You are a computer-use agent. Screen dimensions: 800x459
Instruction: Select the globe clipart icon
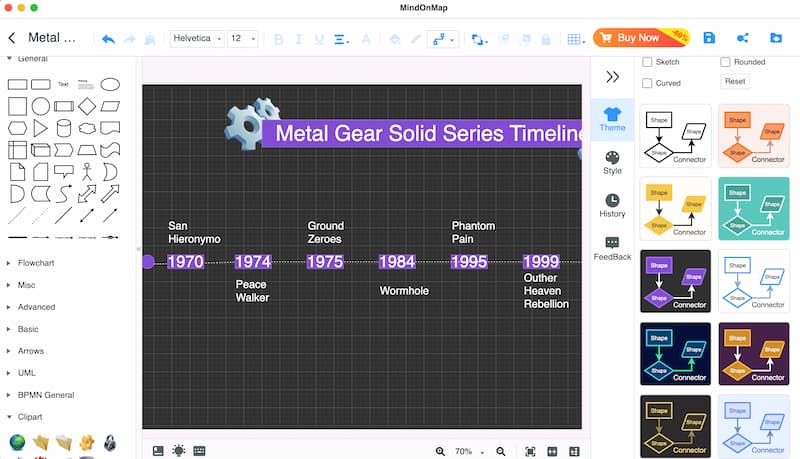pos(17,442)
